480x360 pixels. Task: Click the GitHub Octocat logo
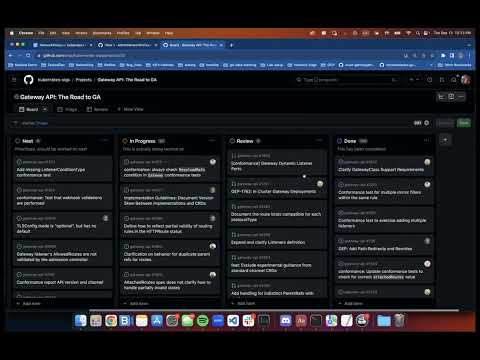click(28, 80)
